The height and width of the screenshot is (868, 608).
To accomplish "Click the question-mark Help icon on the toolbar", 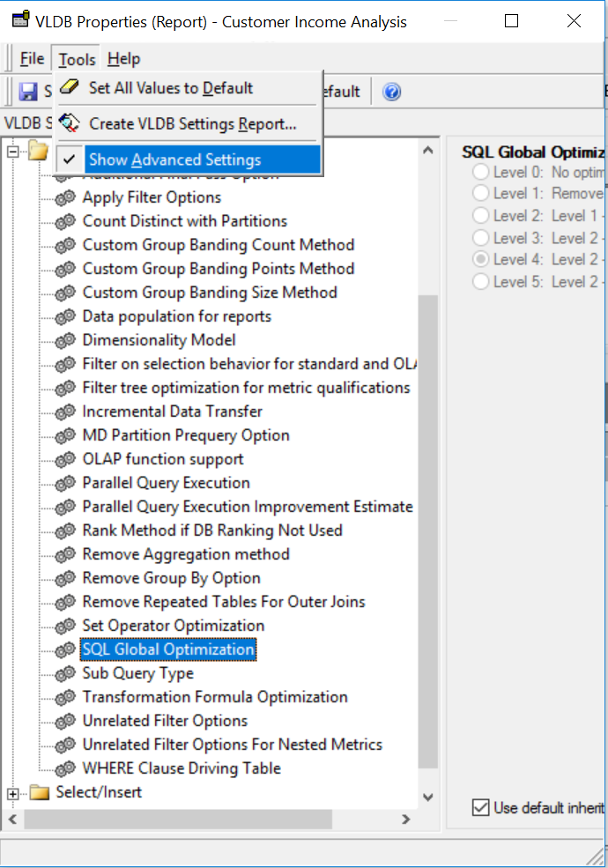I will tap(390, 91).
